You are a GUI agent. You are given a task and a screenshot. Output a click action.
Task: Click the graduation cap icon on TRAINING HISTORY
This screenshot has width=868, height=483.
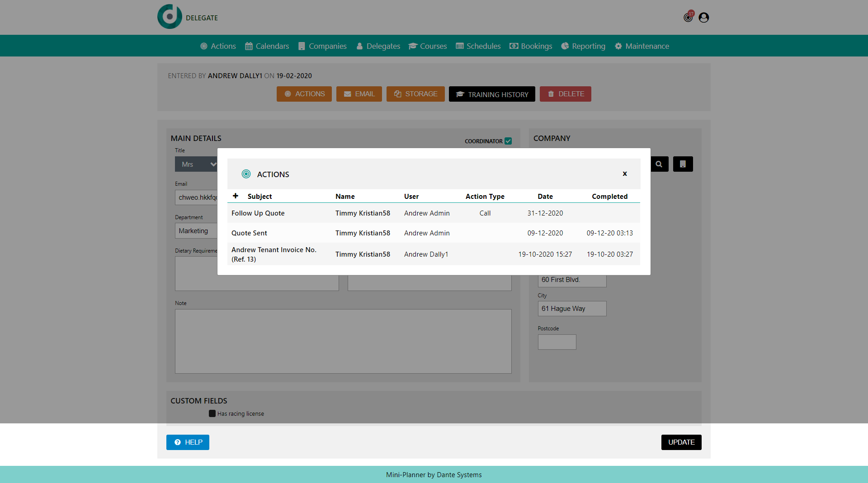(x=460, y=94)
